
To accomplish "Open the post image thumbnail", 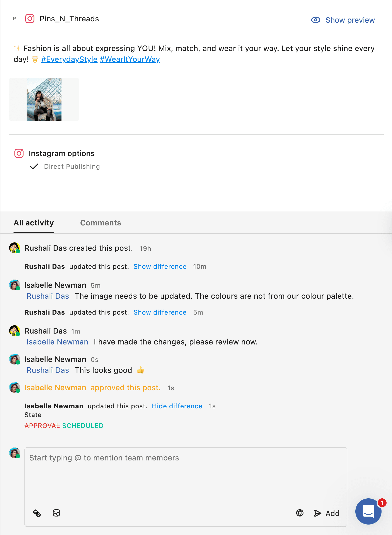I will point(44,99).
